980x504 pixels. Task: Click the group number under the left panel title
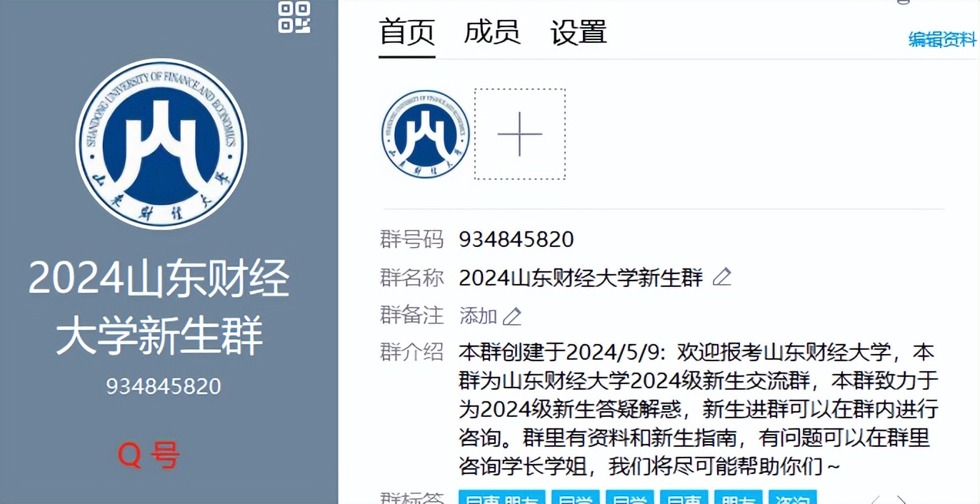[x=164, y=386]
